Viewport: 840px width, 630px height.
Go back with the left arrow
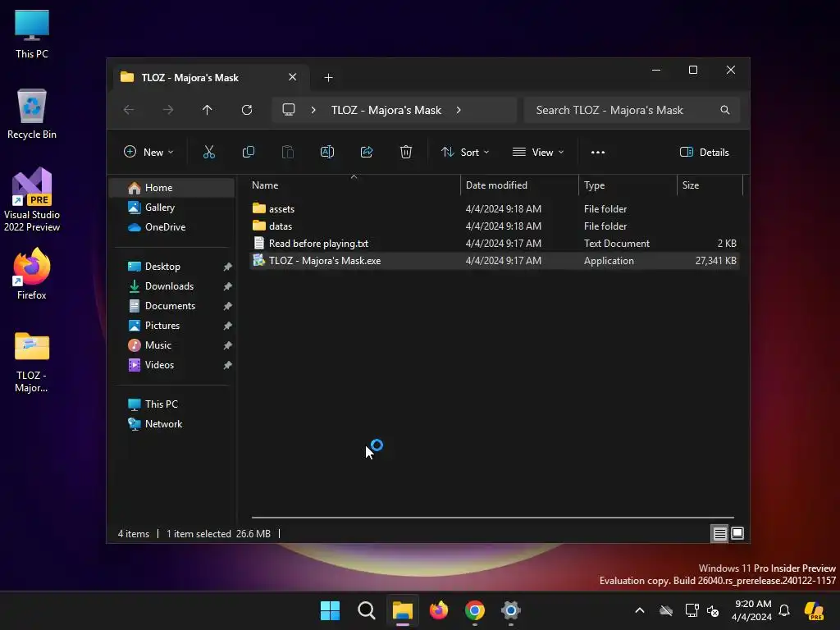pyautogui.click(x=129, y=110)
